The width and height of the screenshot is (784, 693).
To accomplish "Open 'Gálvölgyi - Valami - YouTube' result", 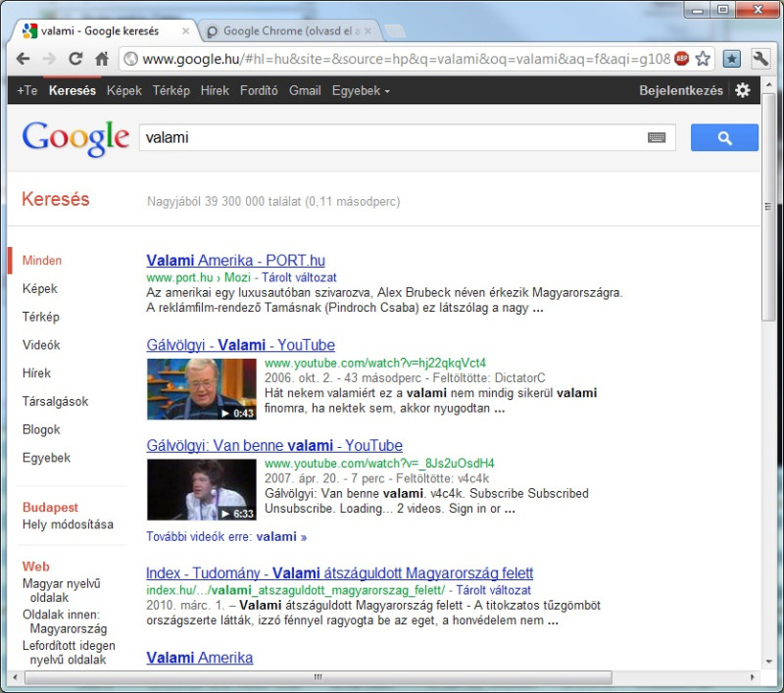I will [240, 345].
